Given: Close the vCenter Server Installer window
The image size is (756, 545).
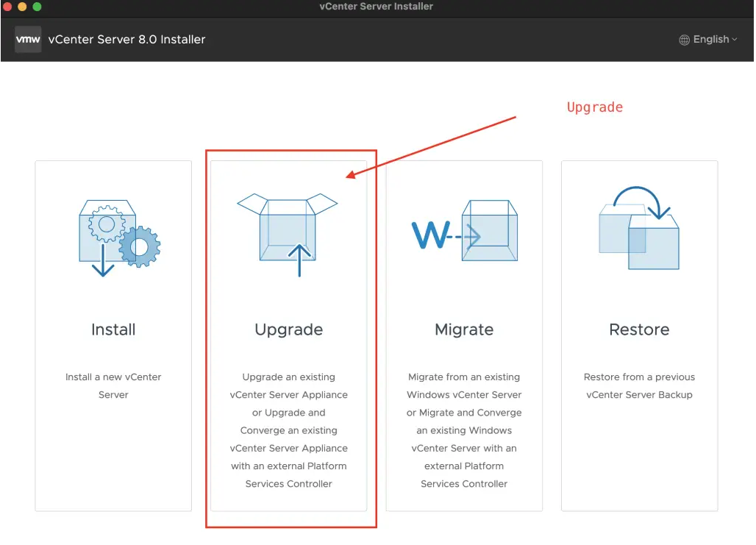Looking at the screenshot, I should (7, 7).
